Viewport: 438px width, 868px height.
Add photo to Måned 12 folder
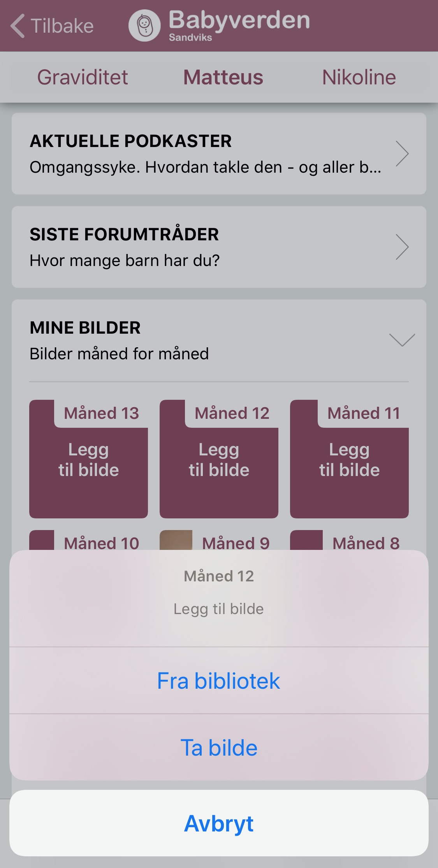click(x=219, y=459)
